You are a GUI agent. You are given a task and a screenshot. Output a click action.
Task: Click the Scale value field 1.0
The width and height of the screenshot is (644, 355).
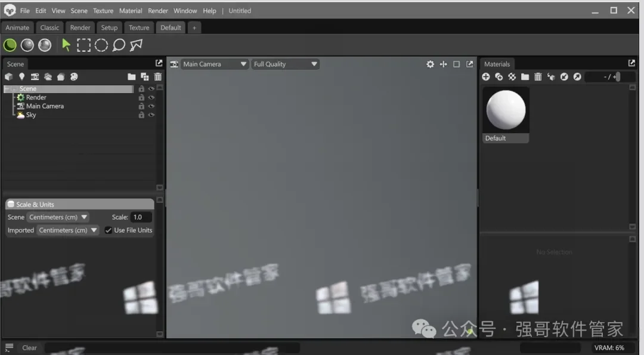[141, 217]
